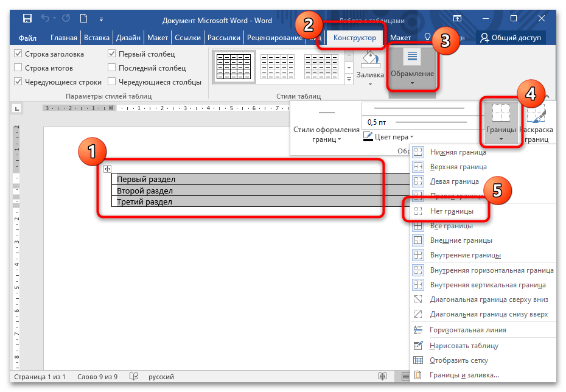Switch to the Рецензирование tab

274,38
